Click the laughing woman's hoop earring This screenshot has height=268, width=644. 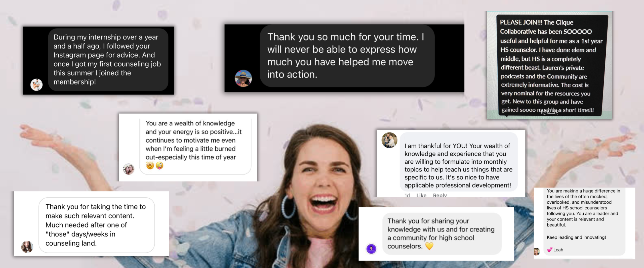click(x=288, y=206)
